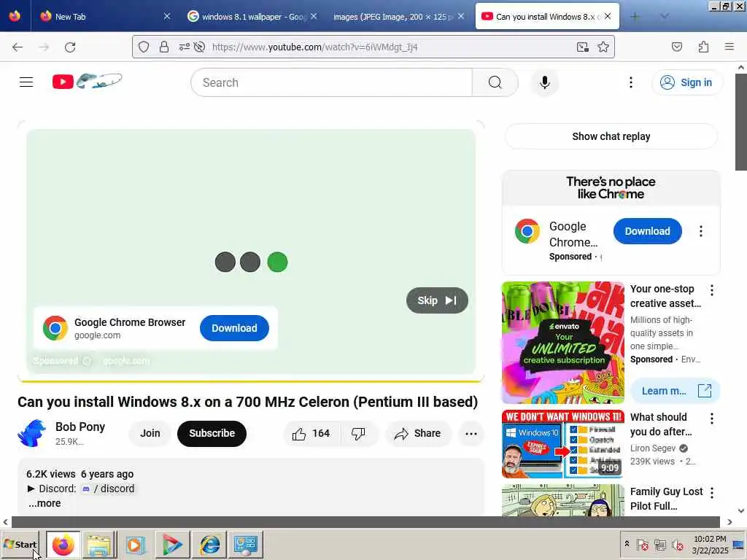Viewport: 747px width, 560px height.
Task: Click the yellow ad progress bar
Action: tap(251, 381)
